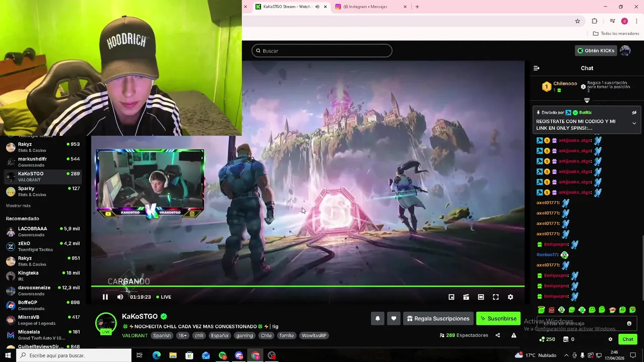Open Microsoft Edge from taskbar
Viewport: 644px width, 362px height.
point(156,355)
